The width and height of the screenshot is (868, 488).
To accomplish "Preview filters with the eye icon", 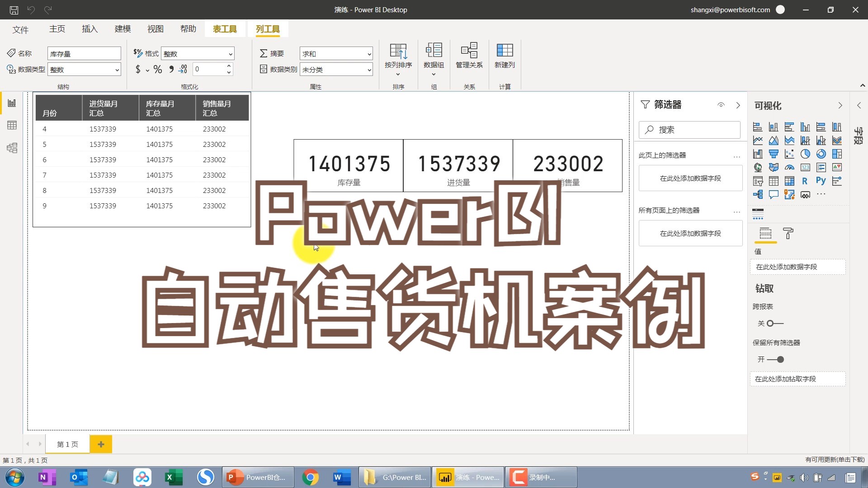I will click(721, 104).
